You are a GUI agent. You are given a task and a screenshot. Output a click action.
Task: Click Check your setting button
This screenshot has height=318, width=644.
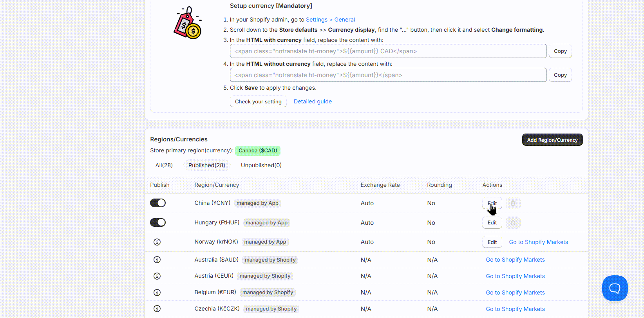[x=258, y=101]
